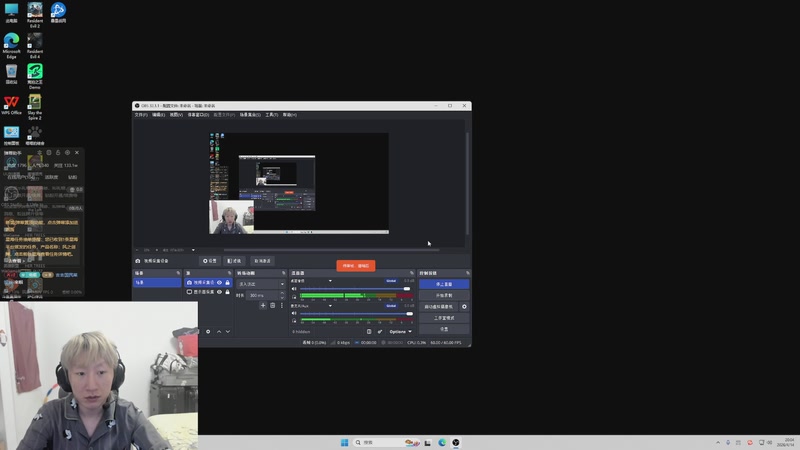Open source properties gear in sources footer
The width and height of the screenshot is (800, 450).
point(208,332)
